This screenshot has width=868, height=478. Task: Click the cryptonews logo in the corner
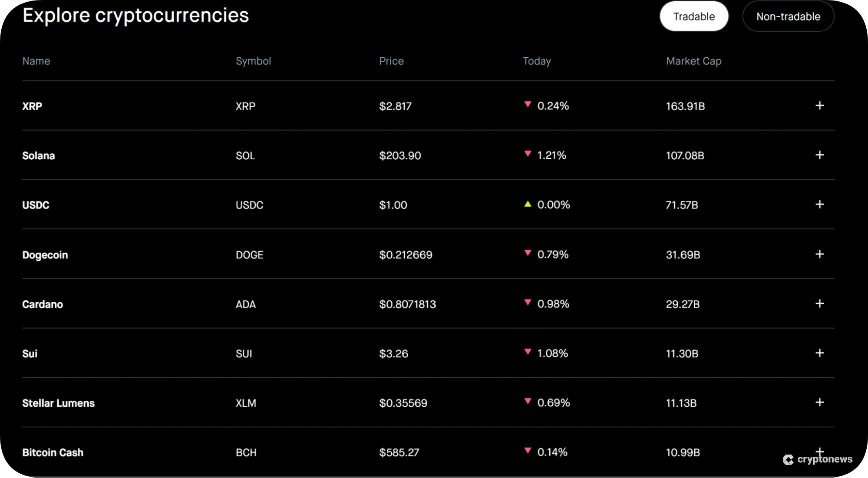tap(818, 459)
